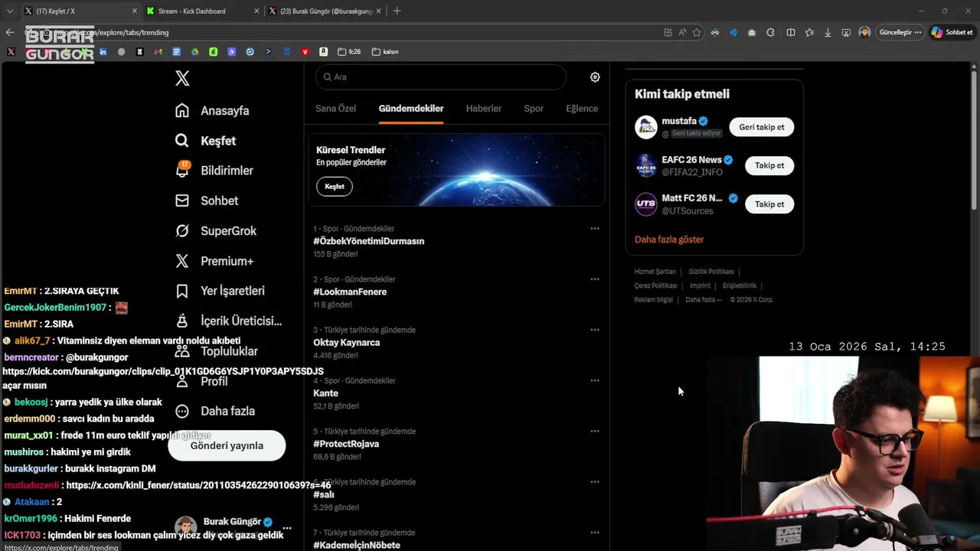This screenshot has width=980, height=551.
Task: Open more options for #ProtectRojava trend
Action: [x=595, y=431]
